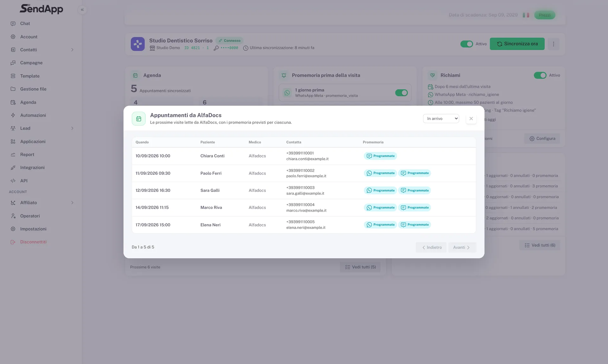Click the Lead people icon
Screen dimensions: 608x364
[x=13, y=128]
